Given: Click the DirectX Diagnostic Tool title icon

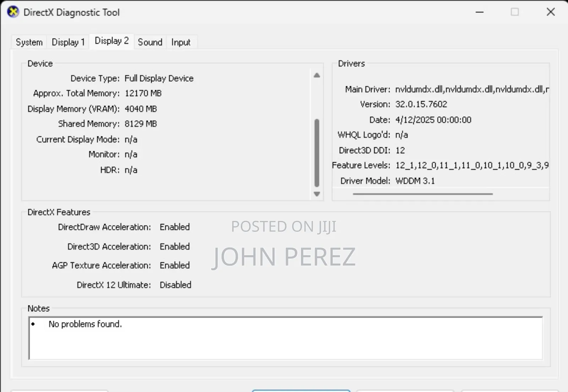Looking at the screenshot, I should pos(13,12).
